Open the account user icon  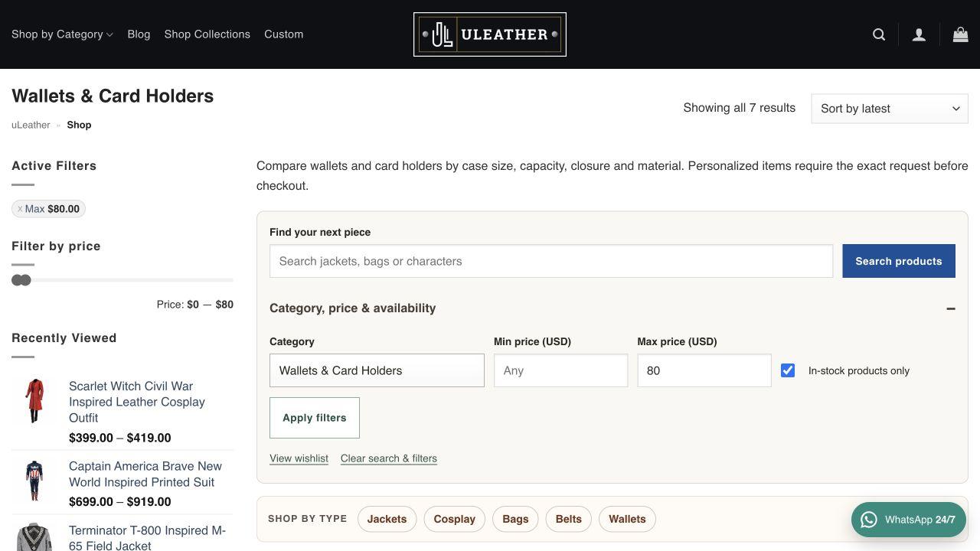tap(919, 34)
